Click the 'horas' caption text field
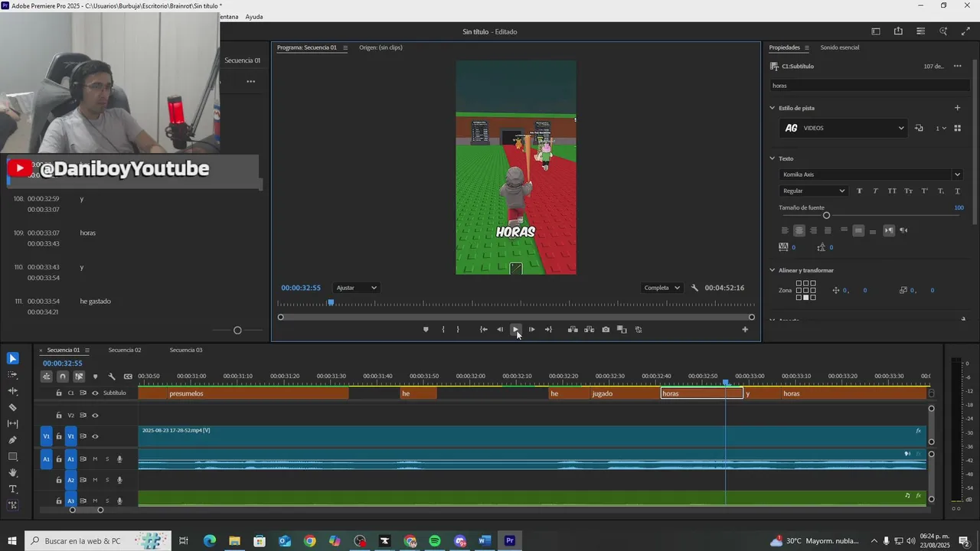 (871, 86)
